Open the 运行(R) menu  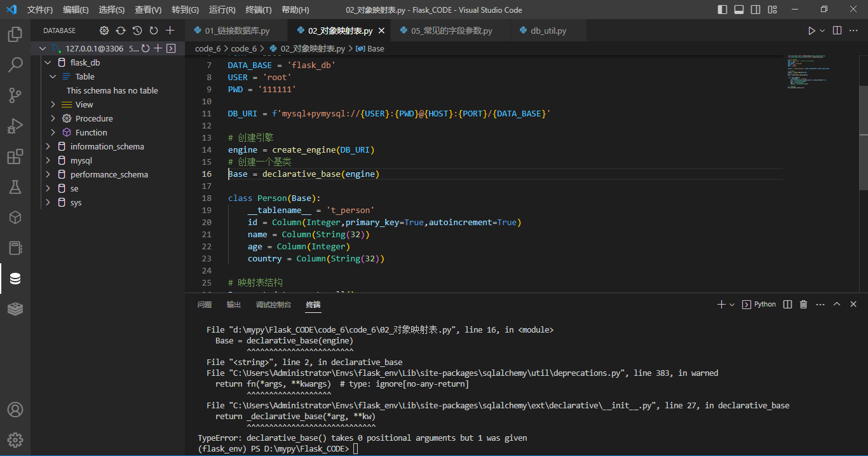(x=222, y=10)
